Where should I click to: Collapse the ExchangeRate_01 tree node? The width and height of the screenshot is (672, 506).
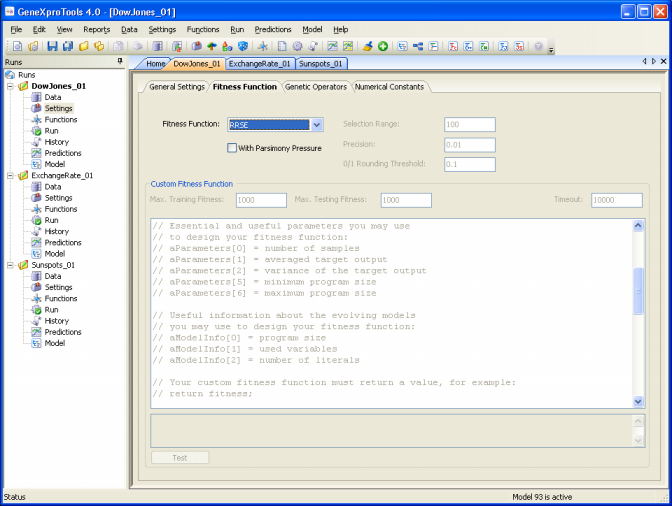tap(10, 176)
